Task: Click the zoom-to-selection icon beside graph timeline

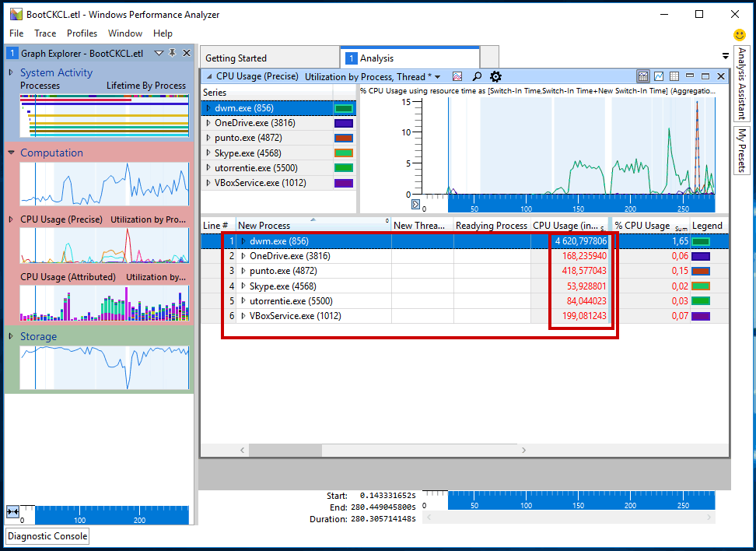Action: [x=415, y=205]
